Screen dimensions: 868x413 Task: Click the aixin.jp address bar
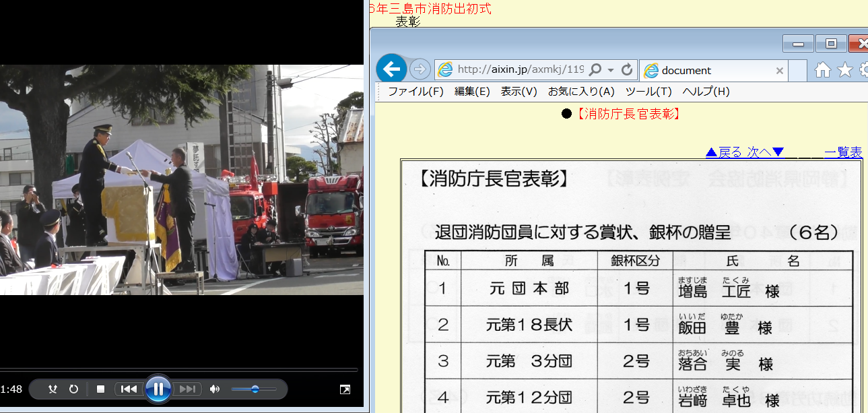tap(520, 69)
